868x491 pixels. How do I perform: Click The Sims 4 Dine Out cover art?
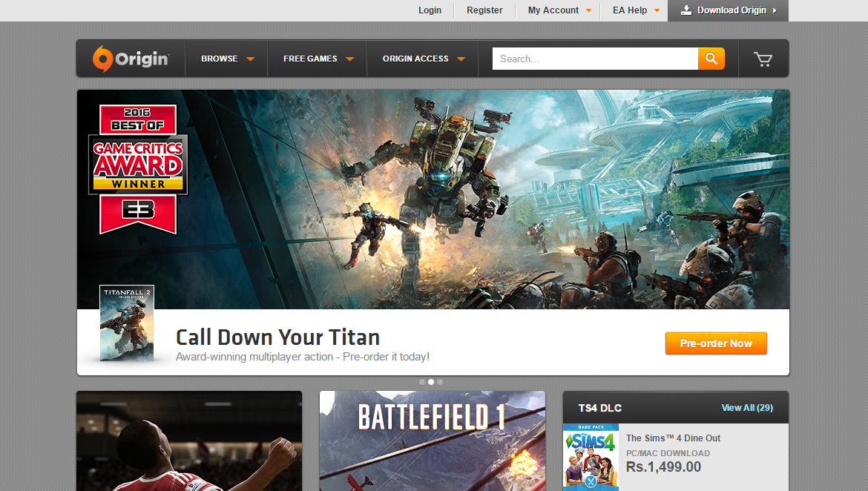[x=591, y=457]
